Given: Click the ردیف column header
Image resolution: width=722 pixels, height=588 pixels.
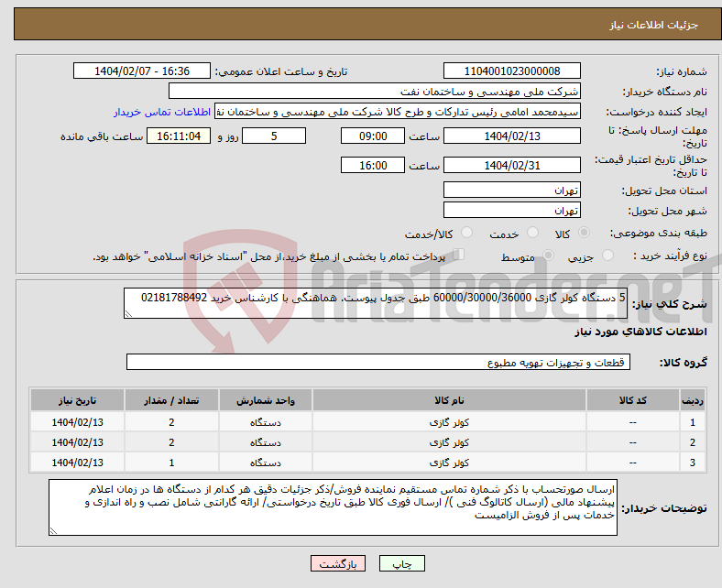Looking at the screenshot, I should click(x=693, y=400).
